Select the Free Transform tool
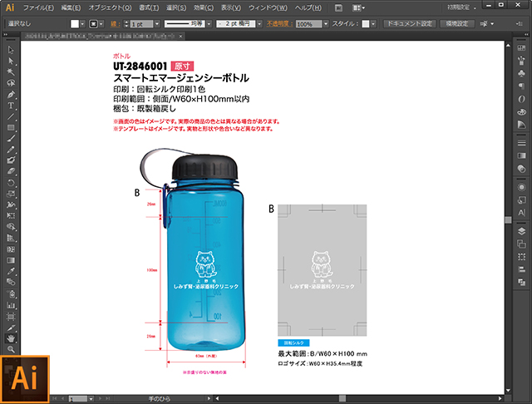 point(11,216)
